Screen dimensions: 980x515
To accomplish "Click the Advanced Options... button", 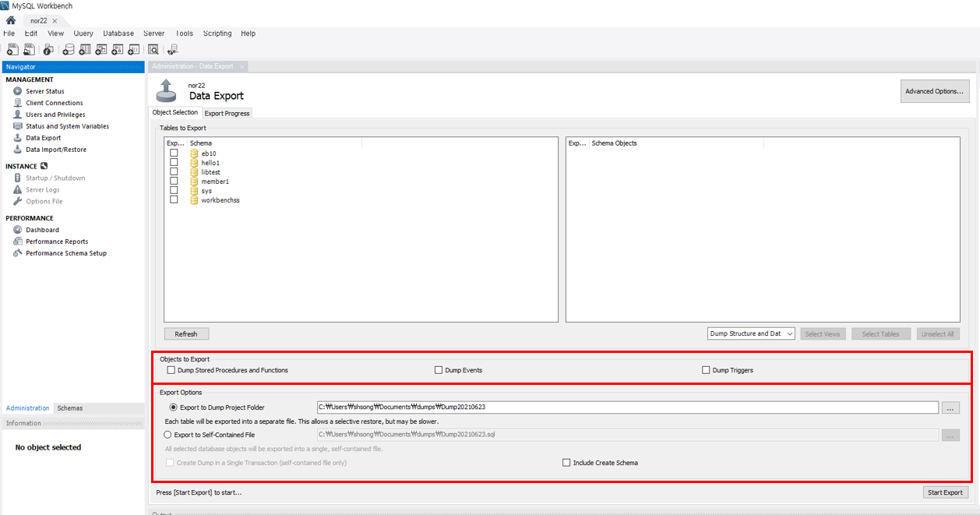I will pos(935,91).
